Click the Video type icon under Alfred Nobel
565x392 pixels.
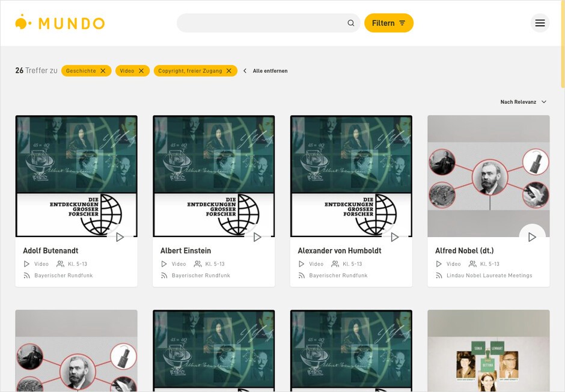(x=439, y=264)
